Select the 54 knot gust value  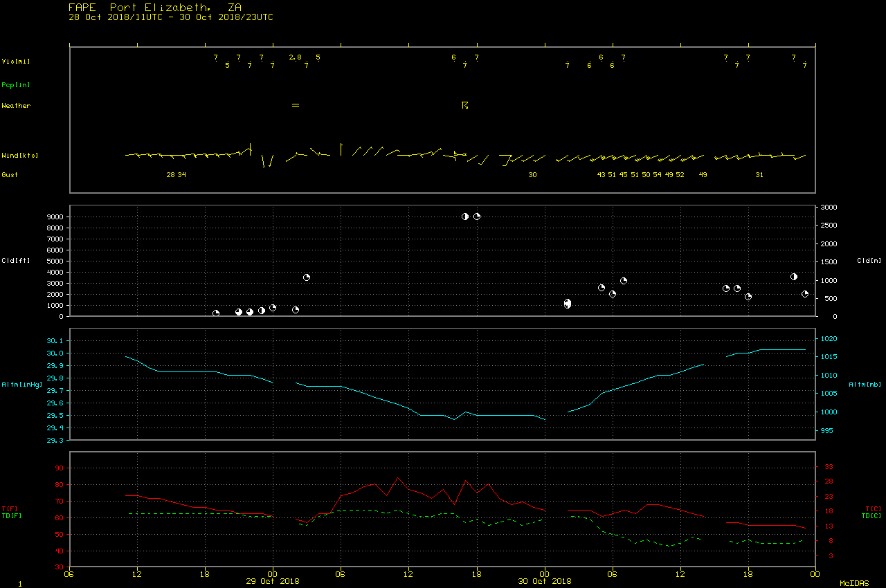(657, 175)
